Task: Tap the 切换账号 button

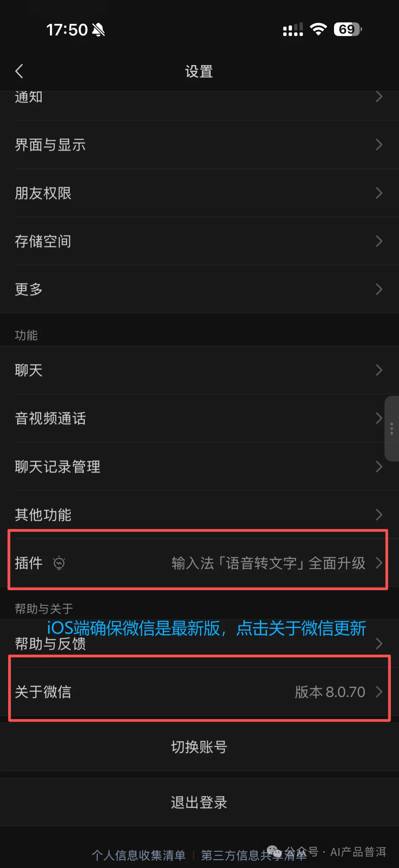Action: pyautogui.click(x=199, y=747)
